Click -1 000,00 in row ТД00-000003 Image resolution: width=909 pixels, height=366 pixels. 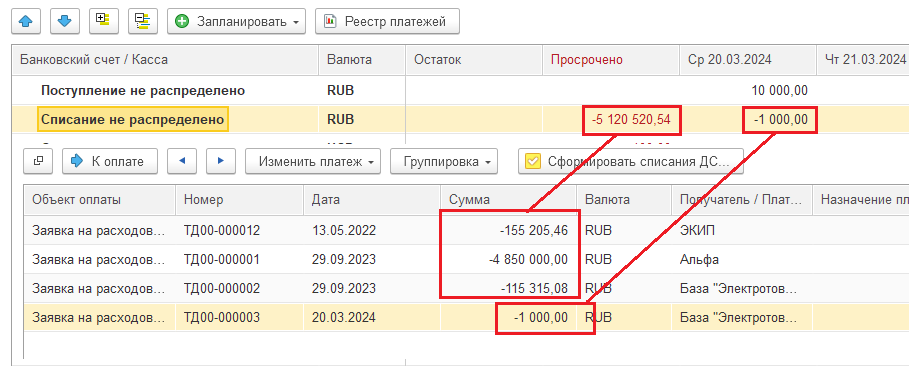coord(540,317)
